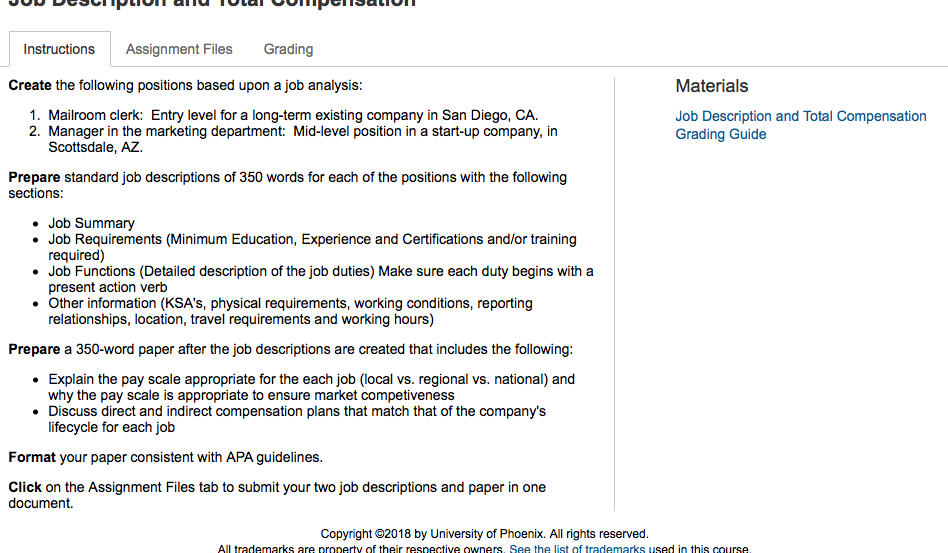Open the Job Description Grading Guide link
Viewport: 948px width, 553px height.
(x=800, y=125)
